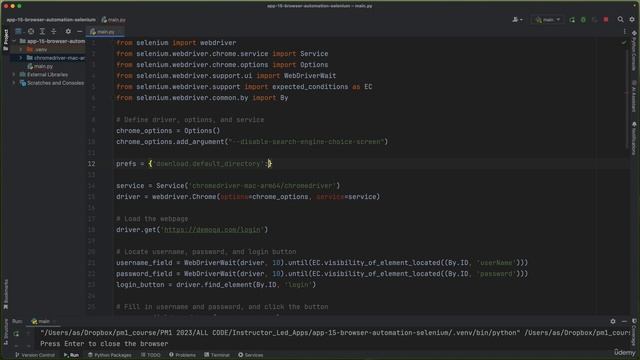The height and width of the screenshot is (360, 640).
Task: Close the main.py editor tab
Action: 120,31
